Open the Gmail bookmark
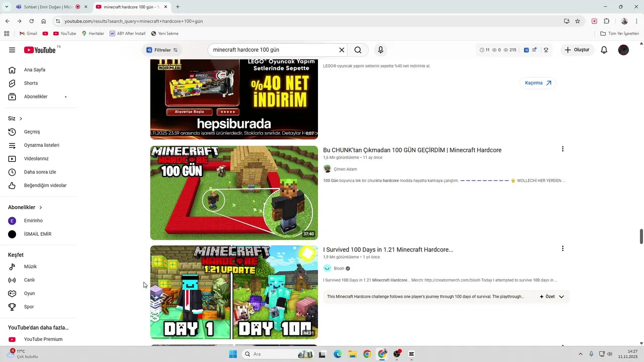 28,34
